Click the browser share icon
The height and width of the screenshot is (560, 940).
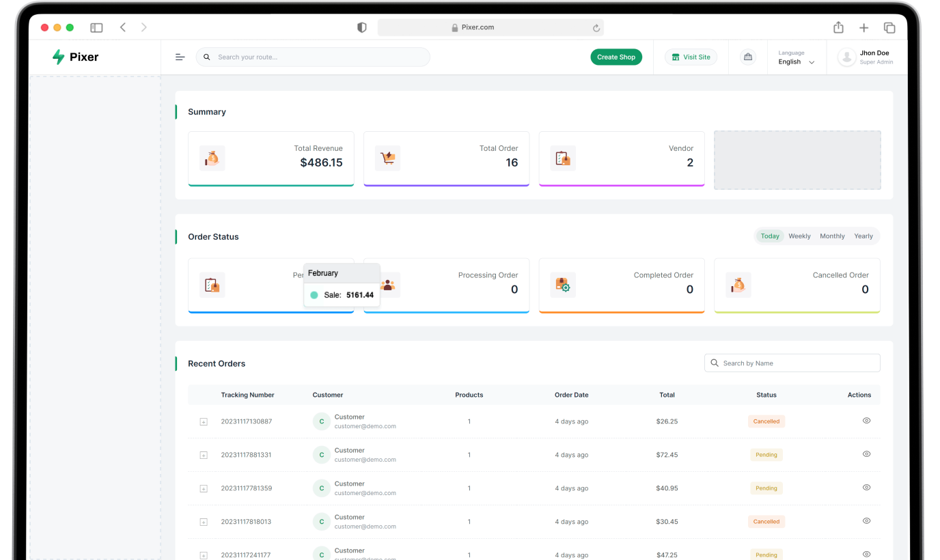[x=838, y=27]
